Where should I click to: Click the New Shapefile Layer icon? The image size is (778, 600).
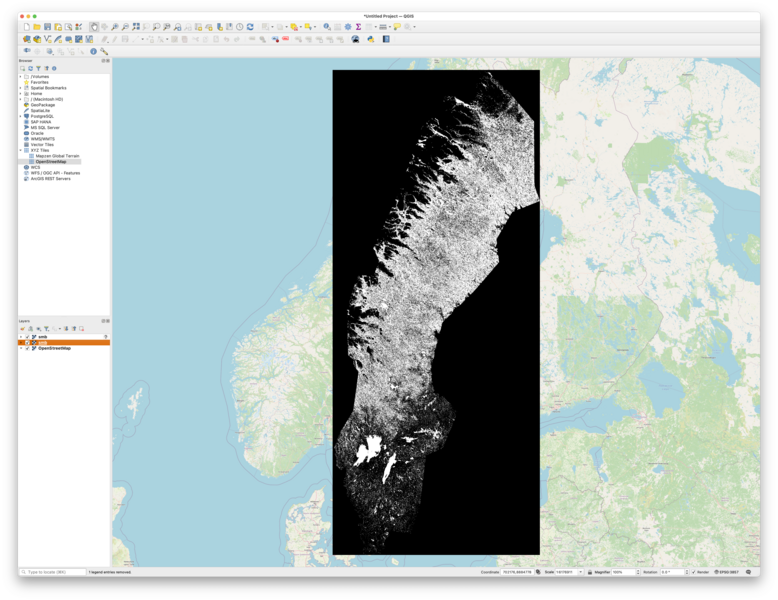click(x=48, y=39)
